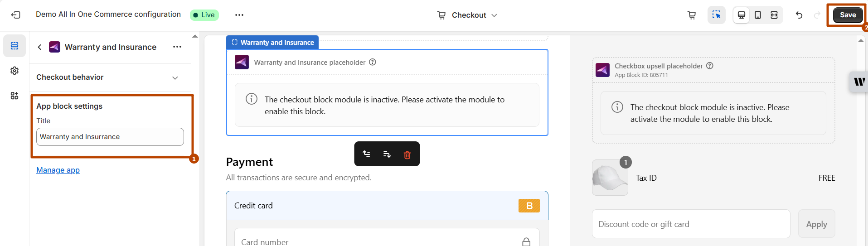Open the Apps panel in sidebar
The height and width of the screenshot is (246, 868).
click(15, 96)
